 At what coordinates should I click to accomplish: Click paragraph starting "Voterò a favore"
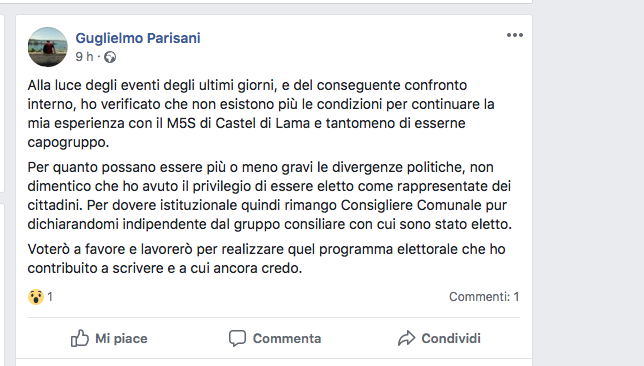(x=266, y=258)
